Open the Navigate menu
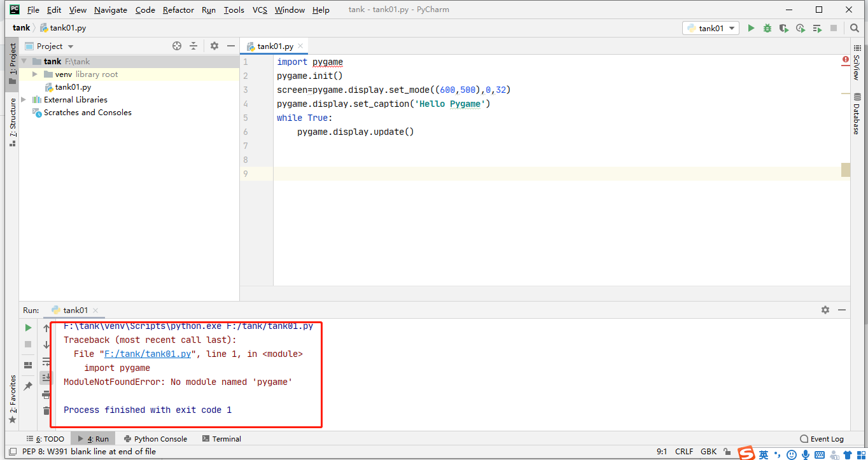 click(x=111, y=10)
